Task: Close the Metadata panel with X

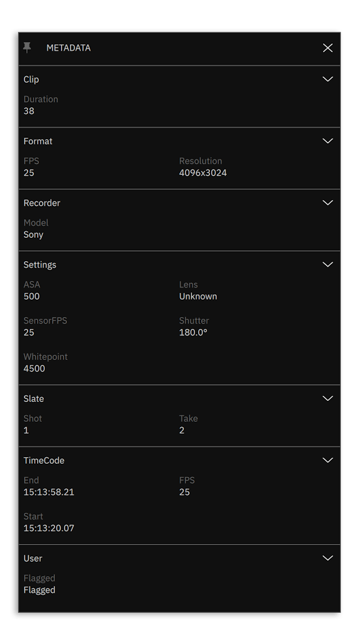Action: (327, 48)
